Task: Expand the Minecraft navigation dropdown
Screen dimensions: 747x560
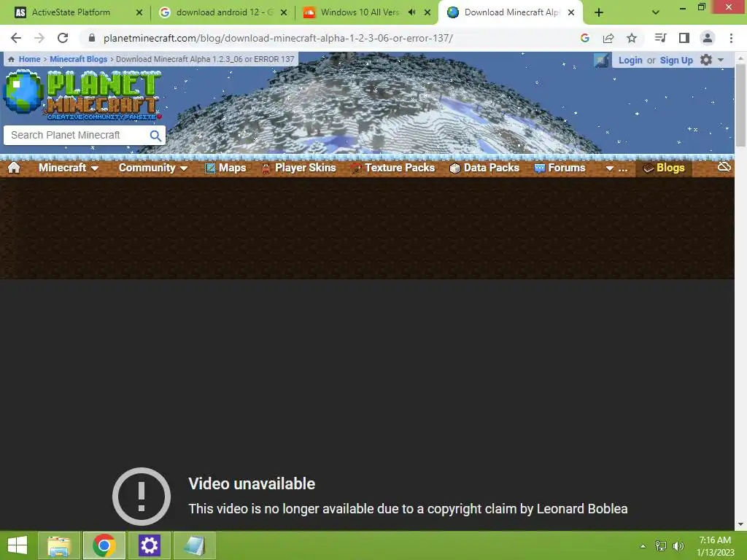Action: pyautogui.click(x=69, y=168)
